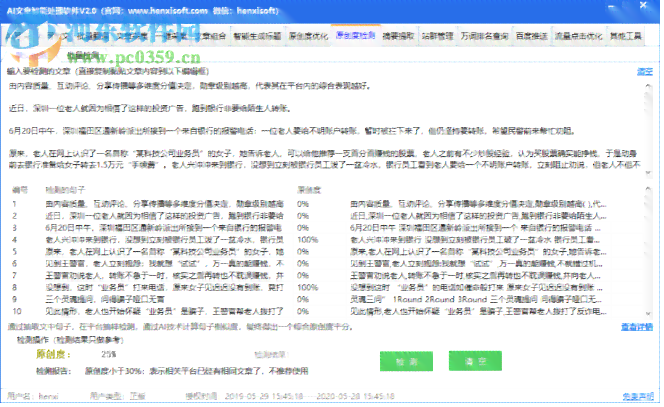Minimize the software window

tap(612, 7)
